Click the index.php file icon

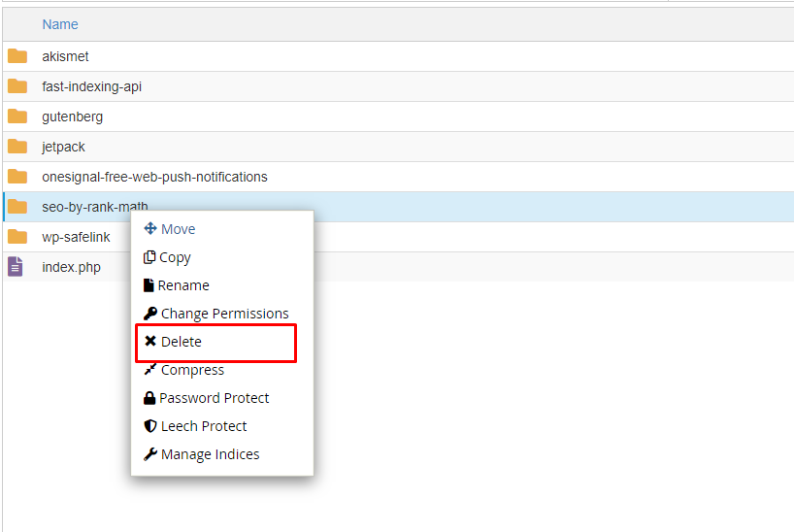(16, 267)
